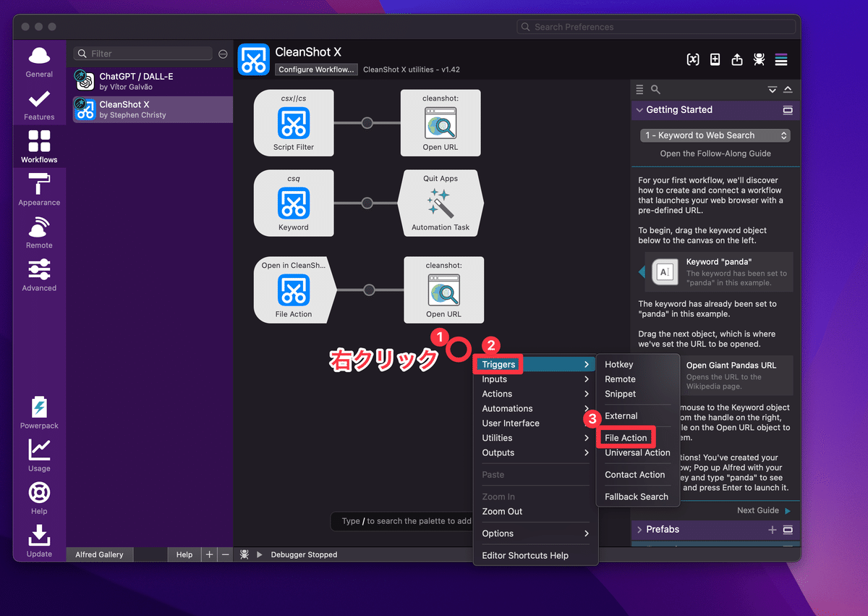Open the Outputs submenu
Image resolution: width=868 pixels, height=616 pixels.
[535, 452]
